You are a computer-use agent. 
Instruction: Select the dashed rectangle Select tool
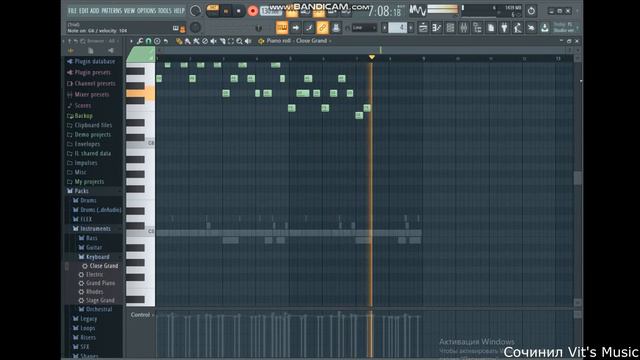[231, 41]
